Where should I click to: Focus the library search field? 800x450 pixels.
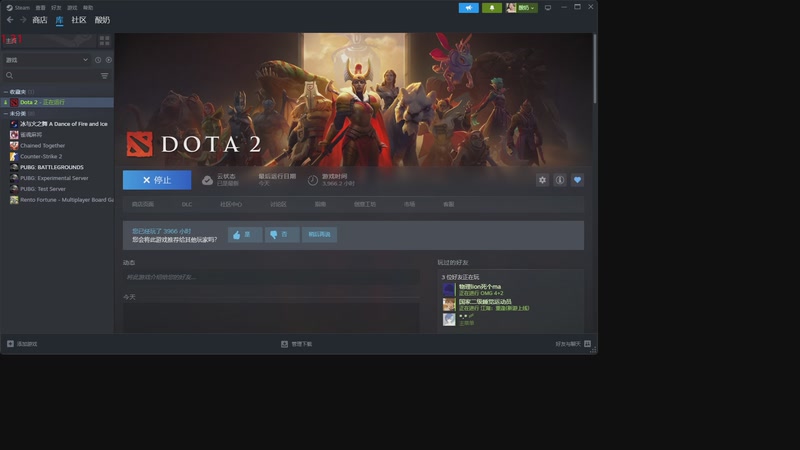[x=51, y=76]
